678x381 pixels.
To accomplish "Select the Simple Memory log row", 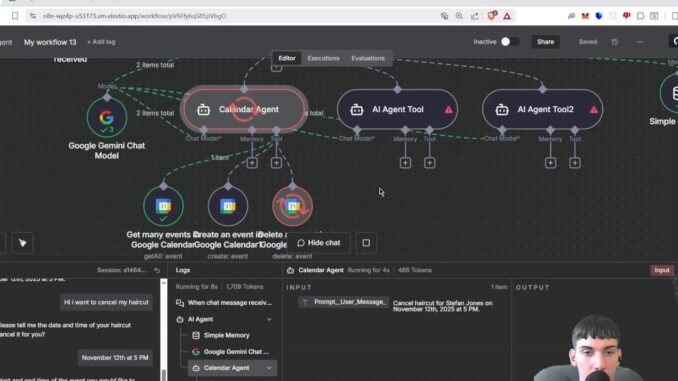I will [x=227, y=336].
